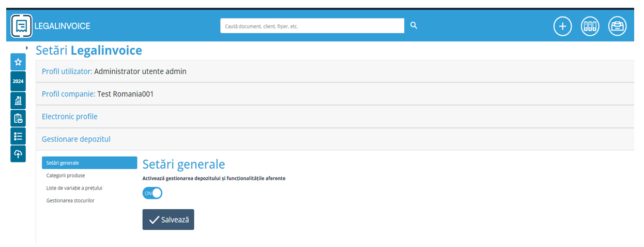The image size is (644, 247).
Task: Open the bar chart statistics icon
Action: pyautogui.click(x=18, y=100)
